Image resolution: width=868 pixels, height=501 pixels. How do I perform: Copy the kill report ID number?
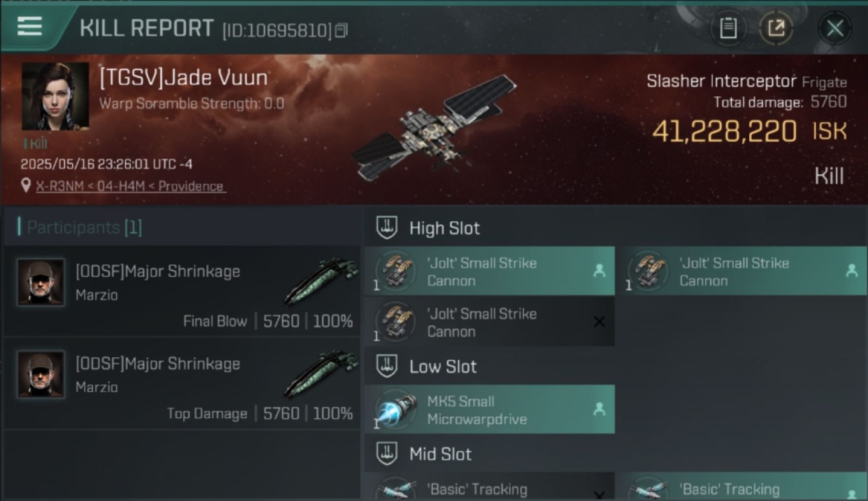[341, 31]
